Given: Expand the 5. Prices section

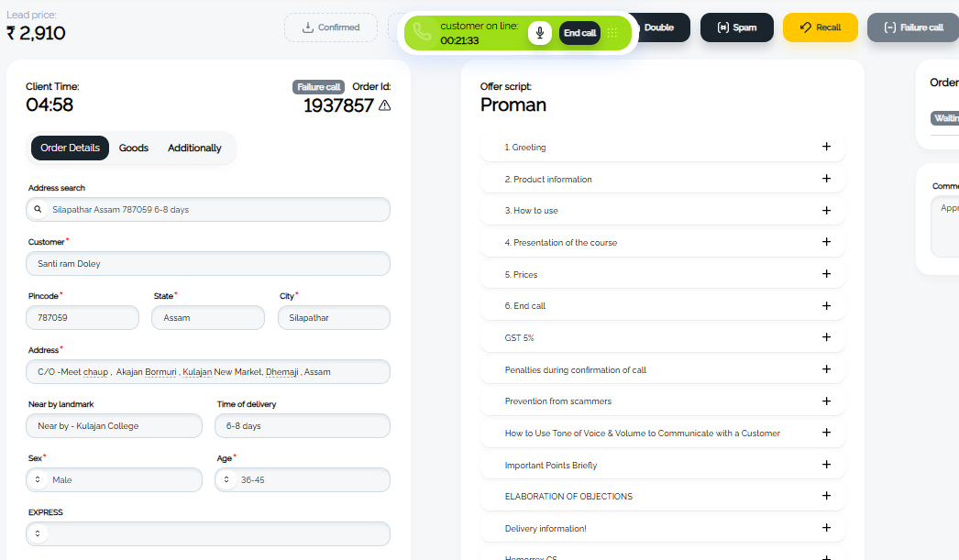Looking at the screenshot, I should (662, 274).
